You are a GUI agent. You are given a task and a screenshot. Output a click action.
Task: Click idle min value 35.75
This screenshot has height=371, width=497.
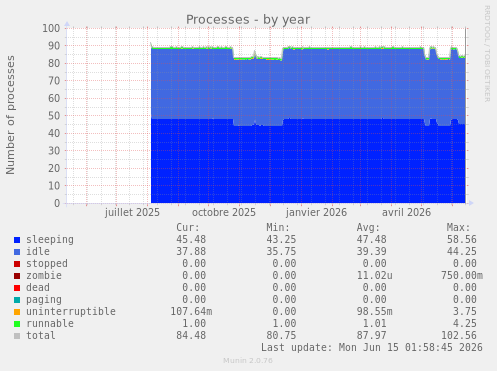(x=281, y=251)
